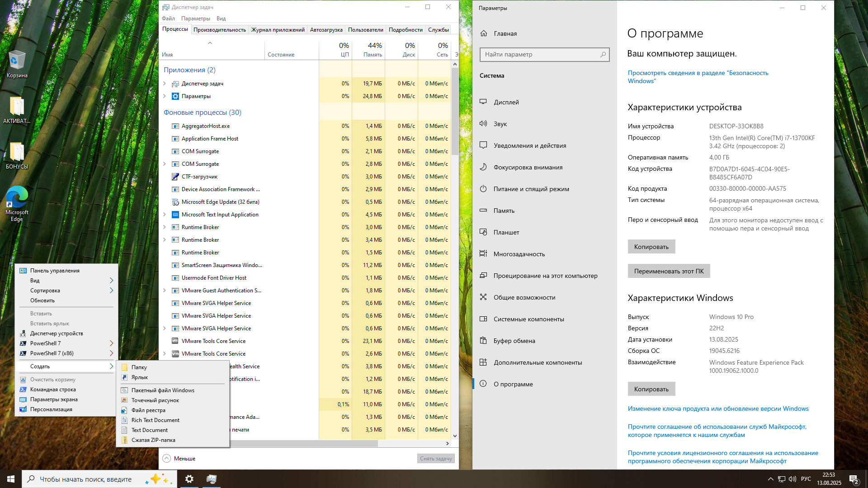The height and width of the screenshot is (488, 868).
Task: Open Task Manager icon on taskbar
Action: point(211,479)
